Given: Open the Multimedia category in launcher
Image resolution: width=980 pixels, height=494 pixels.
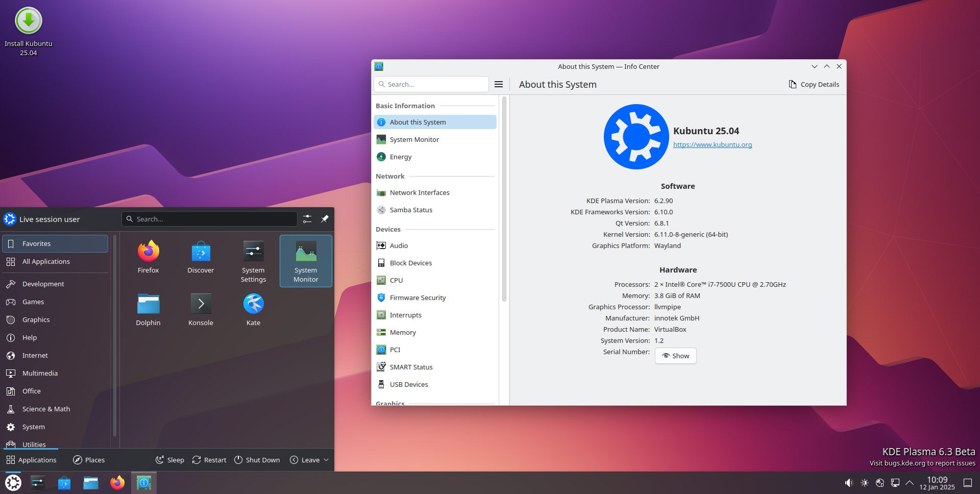Looking at the screenshot, I should click(55, 373).
